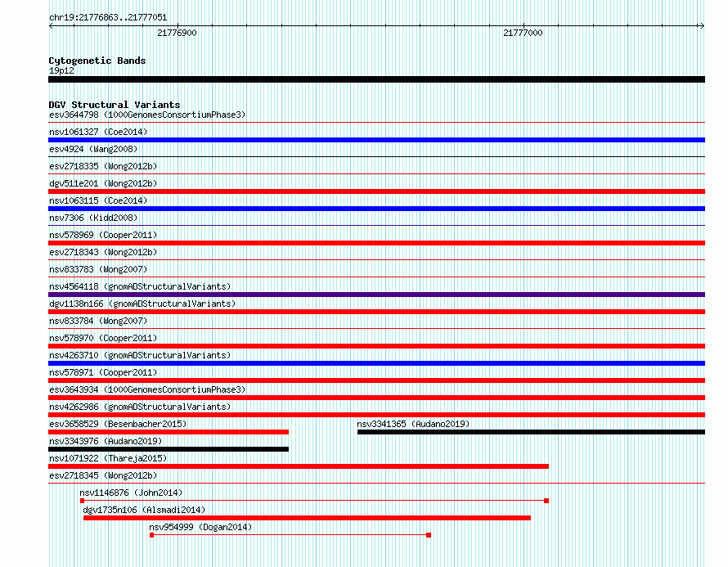The width and height of the screenshot is (728, 567).
Task: Select the black 19p12 cytogenetic band bar
Action: tap(376, 79)
